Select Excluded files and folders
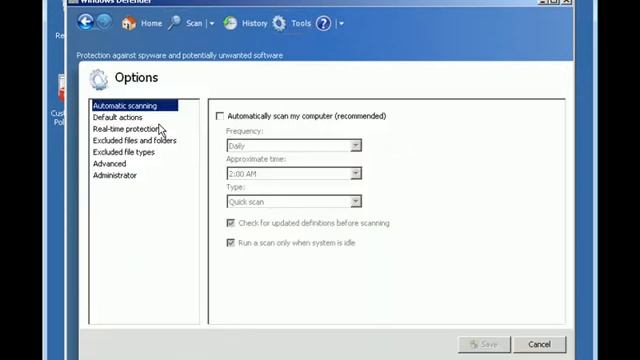This screenshot has height=360, width=640. tap(134, 140)
